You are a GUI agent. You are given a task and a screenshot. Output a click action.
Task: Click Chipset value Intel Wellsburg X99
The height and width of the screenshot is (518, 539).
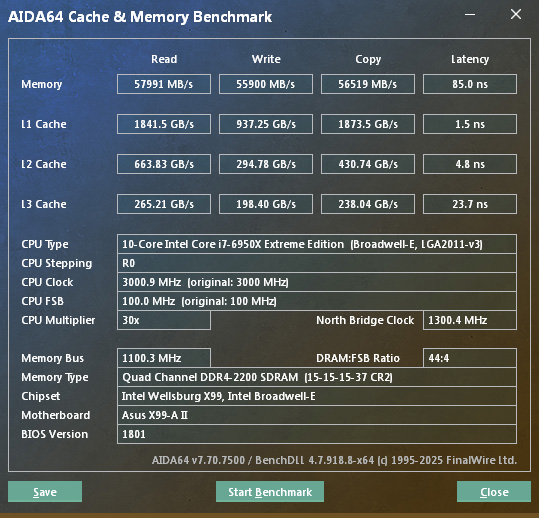(317, 396)
